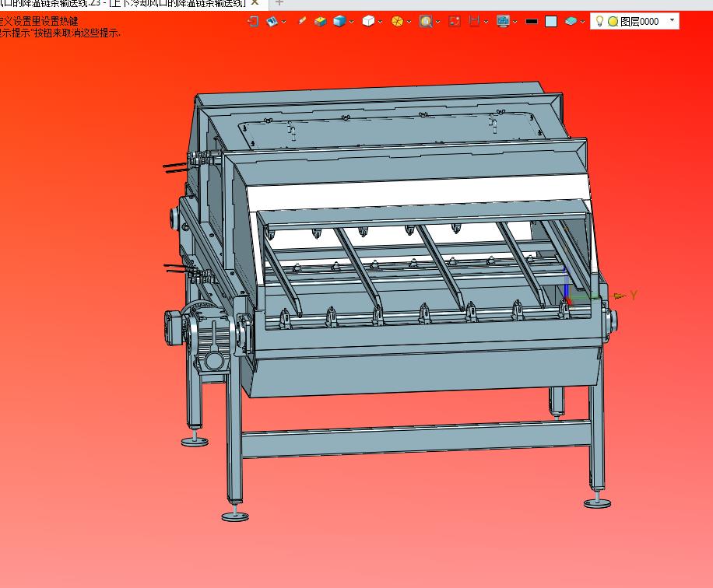Open the blue book view tool

pyautogui.click(x=272, y=21)
